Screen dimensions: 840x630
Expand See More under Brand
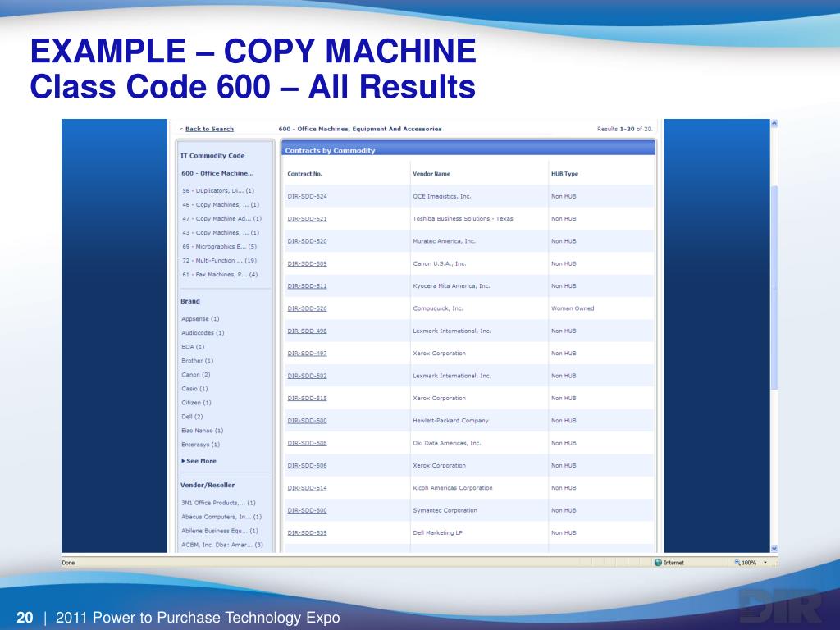(x=199, y=461)
